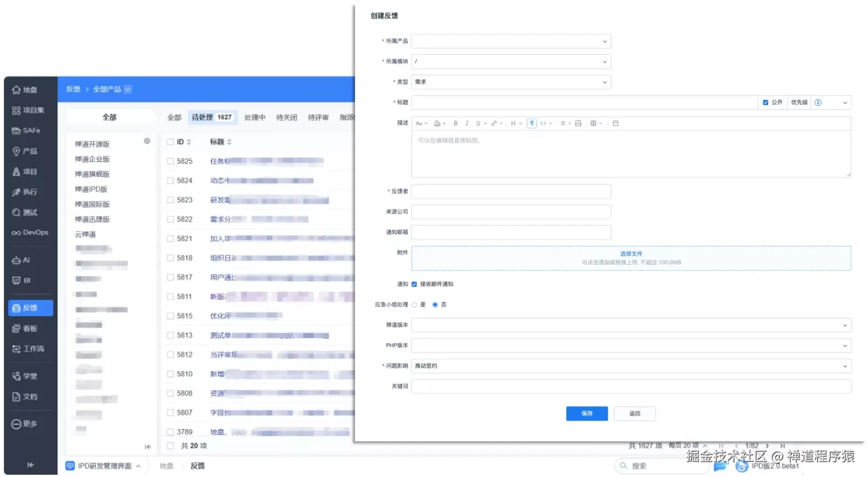868x477 pixels.
Task: Open 项目集 in the sidebar
Action: (x=28, y=110)
